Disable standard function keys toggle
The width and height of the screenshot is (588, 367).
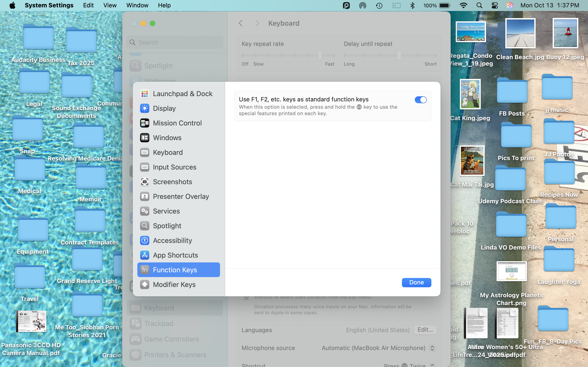click(420, 100)
